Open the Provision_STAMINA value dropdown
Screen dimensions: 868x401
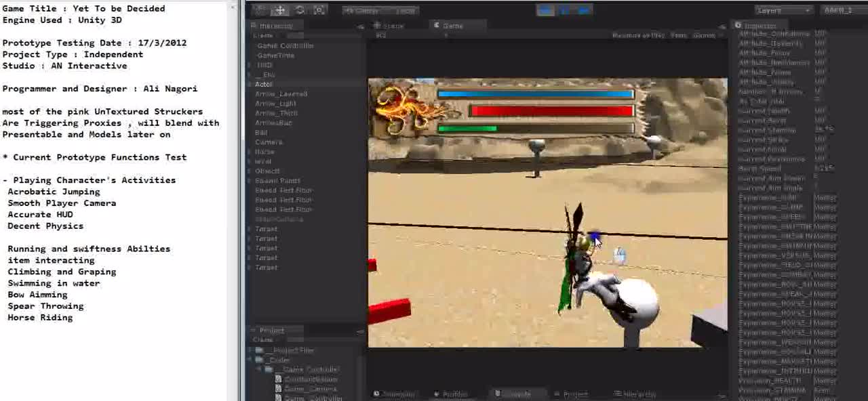click(826, 390)
